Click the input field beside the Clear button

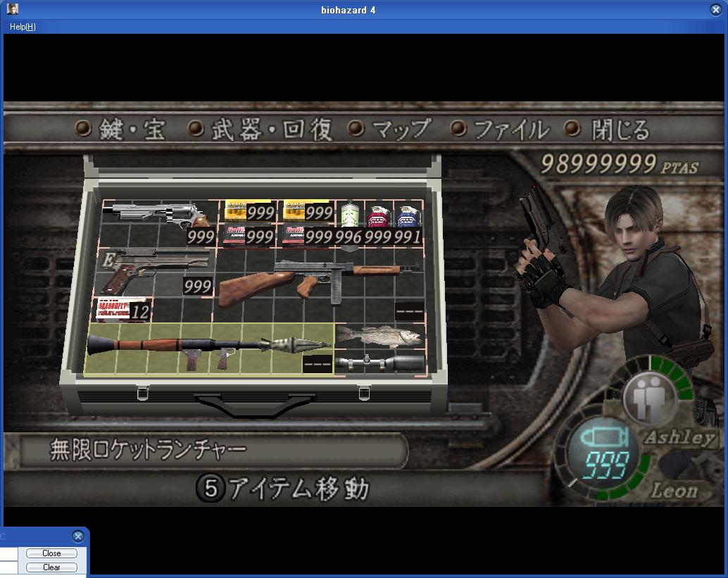(x=8, y=567)
